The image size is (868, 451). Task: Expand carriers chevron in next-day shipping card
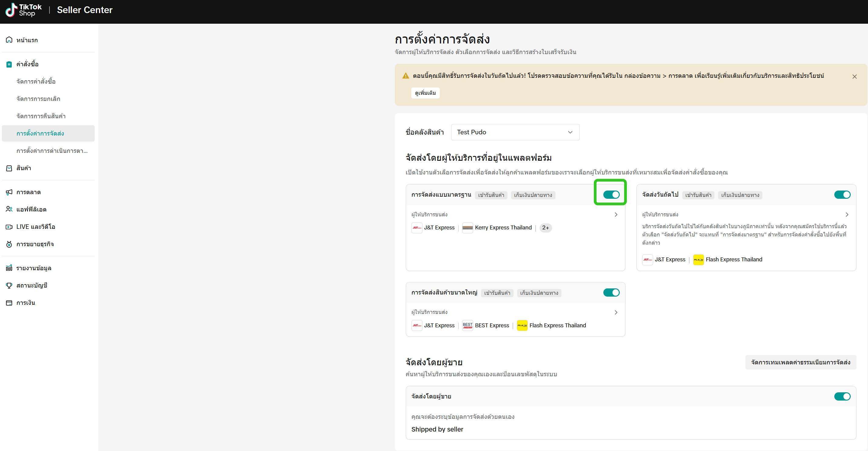847,215
